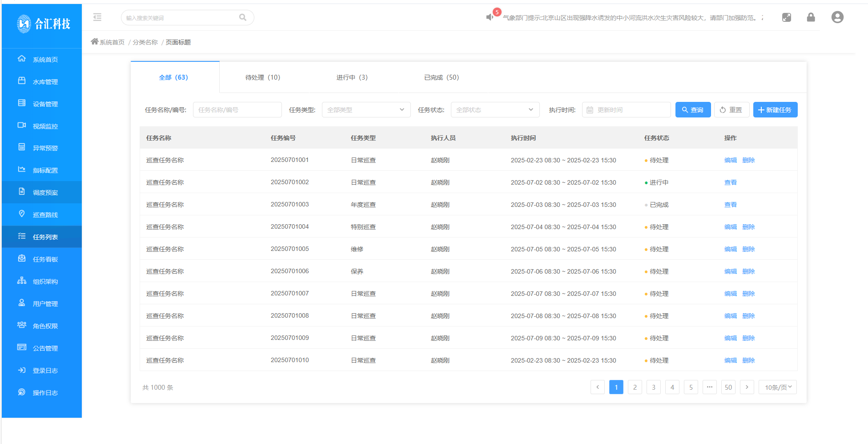Click the lock screen icon
The width and height of the screenshot is (868, 444).
pyautogui.click(x=811, y=17)
